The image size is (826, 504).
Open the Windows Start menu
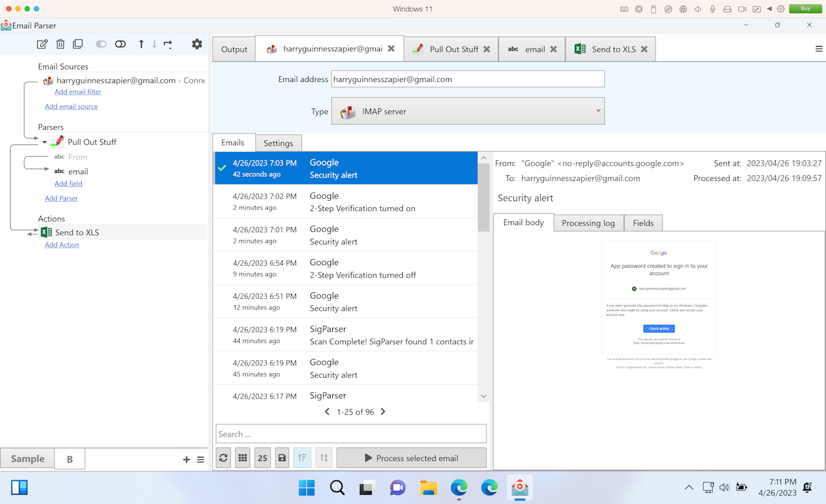click(x=306, y=487)
